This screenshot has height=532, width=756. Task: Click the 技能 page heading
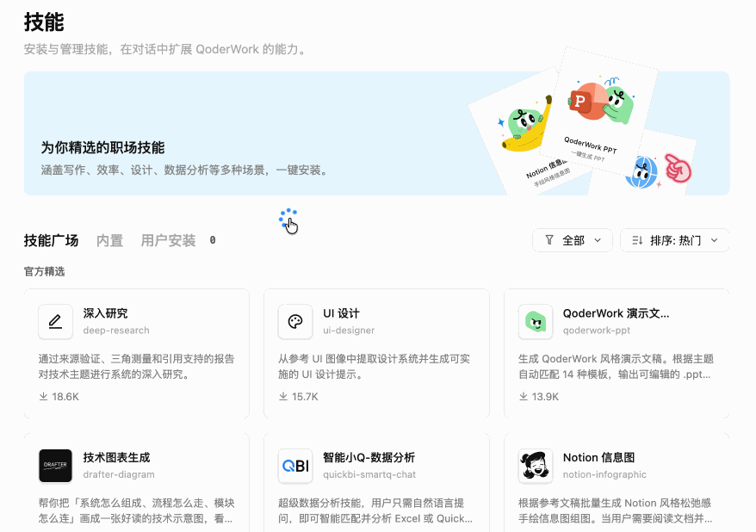point(44,22)
